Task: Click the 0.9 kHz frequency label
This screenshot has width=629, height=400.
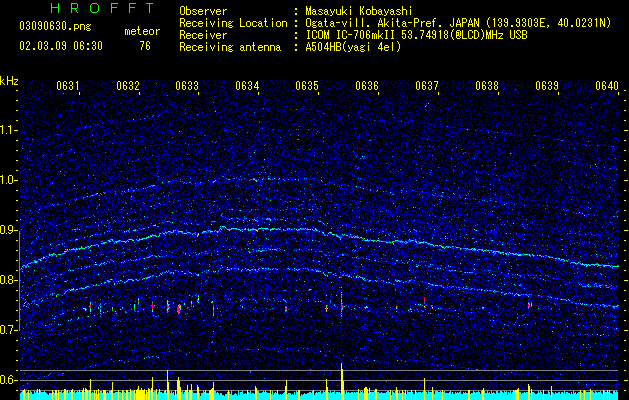Action: click(7, 230)
